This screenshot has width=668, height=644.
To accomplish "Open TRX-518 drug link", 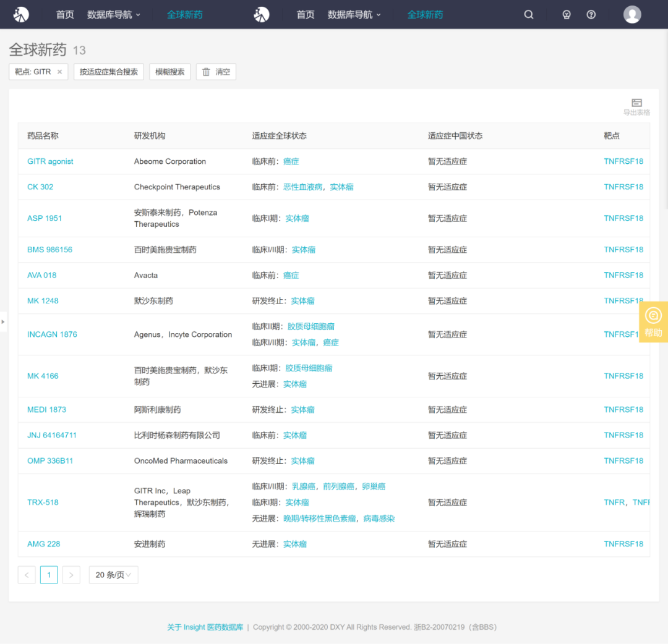I will coord(43,502).
